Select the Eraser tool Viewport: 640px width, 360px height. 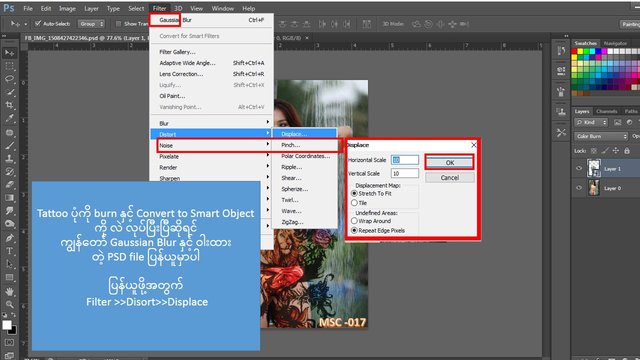9,185
